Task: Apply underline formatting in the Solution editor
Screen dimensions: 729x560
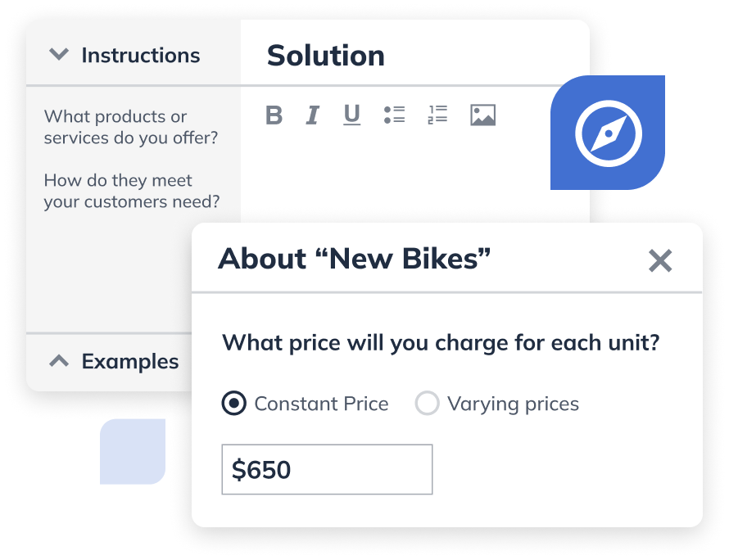Action: (x=351, y=115)
